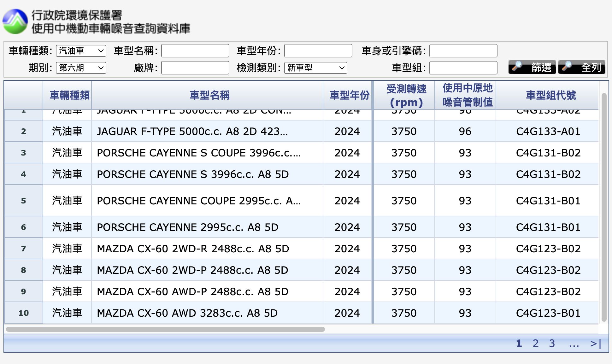Click the 使用中機動車輛噪音查詢資料庫 title text
This screenshot has width=612, height=364.
pyautogui.click(x=111, y=28)
